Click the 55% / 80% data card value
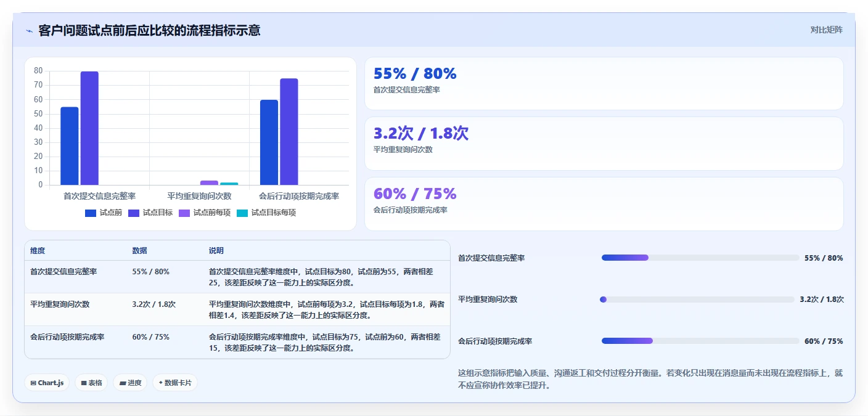Image resolution: width=868 pixels, height=416 pixels. click(x=415, y=74)
